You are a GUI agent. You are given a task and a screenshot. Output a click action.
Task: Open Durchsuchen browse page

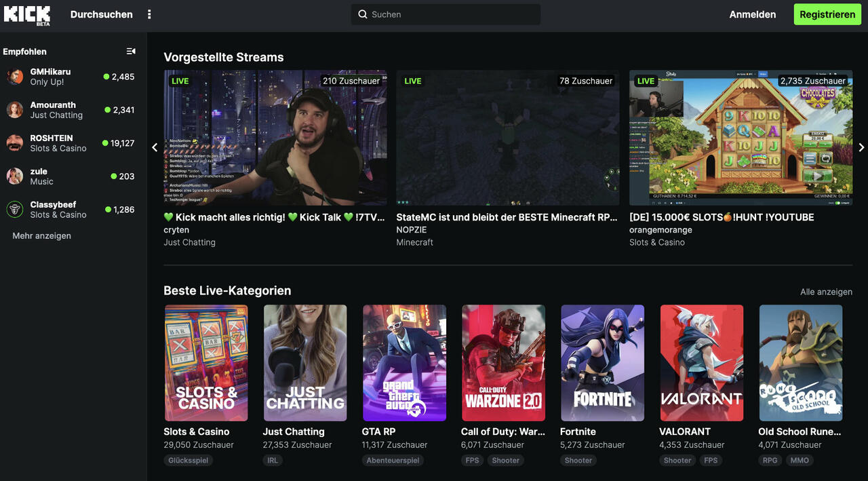point(102,14)
